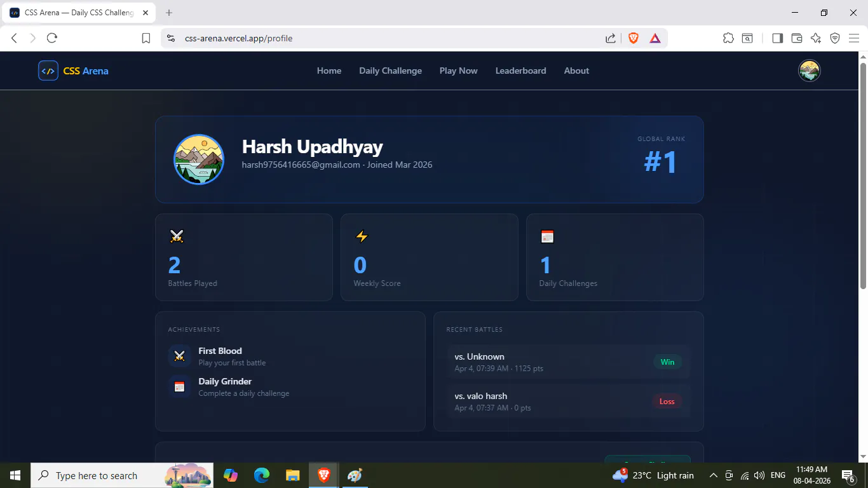Open Leo AI sparkle icon
The height and width of the screenshot is (488, 868).
(816, 38)
